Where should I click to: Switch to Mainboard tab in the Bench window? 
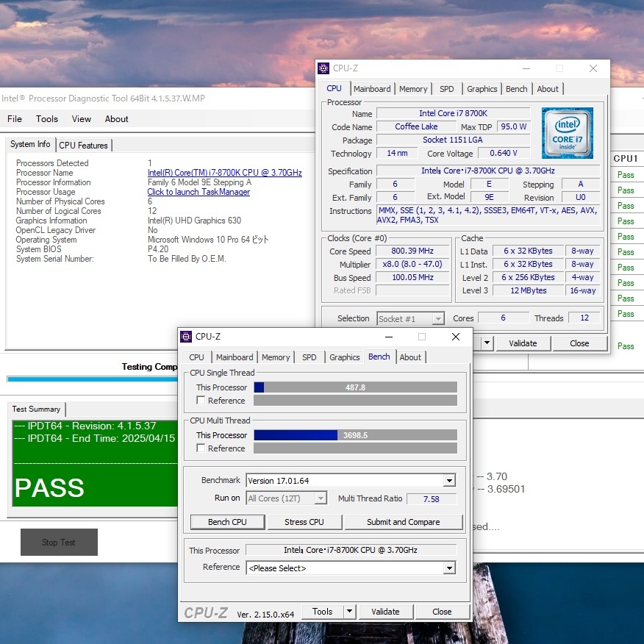pos(235,357)
